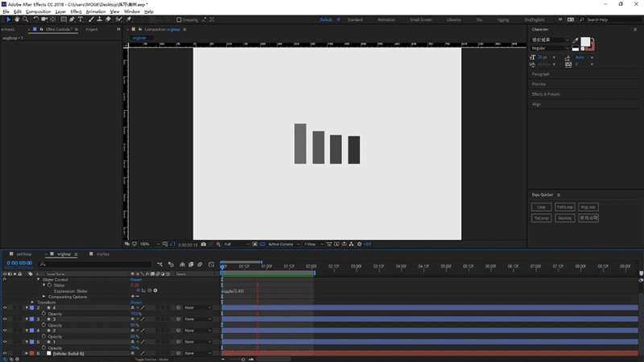Select the Eraser tool
This screenshot has height=362, width=644.
tap(108, 19)
